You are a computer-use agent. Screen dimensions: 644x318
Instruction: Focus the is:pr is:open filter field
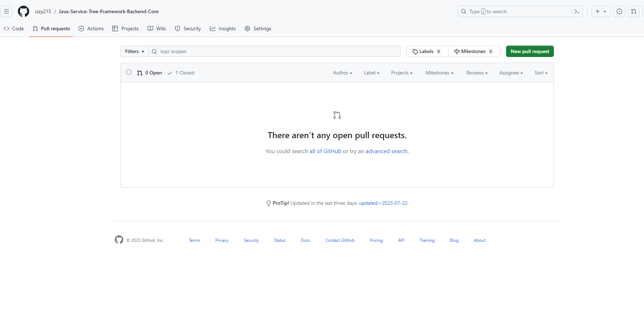click(x=274, y=51)
